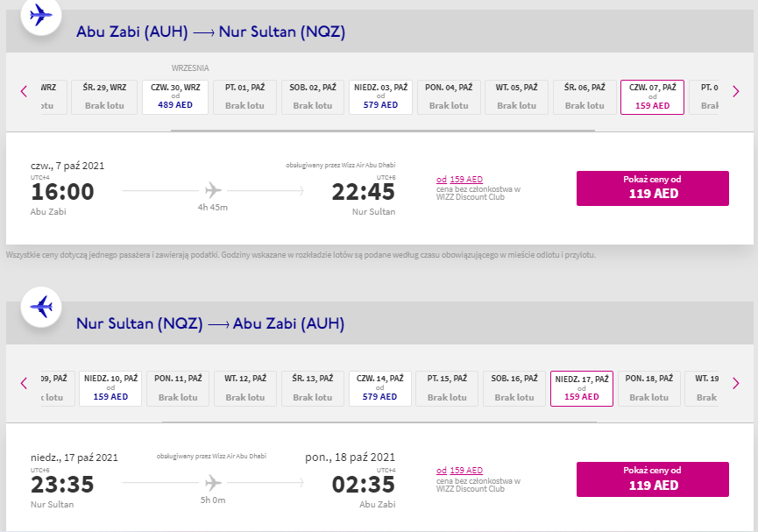Click the outbound date carousel scrollbar
This screenshot has height=532, width=758.
point(383,131)
